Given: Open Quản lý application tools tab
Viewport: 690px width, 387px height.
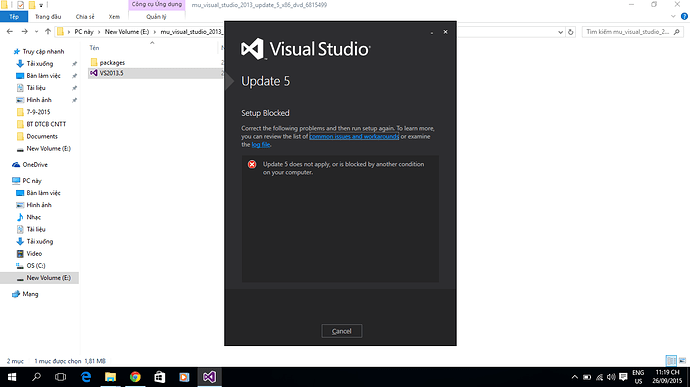Looking at the screenshot, I should click(x=156, y=17).
